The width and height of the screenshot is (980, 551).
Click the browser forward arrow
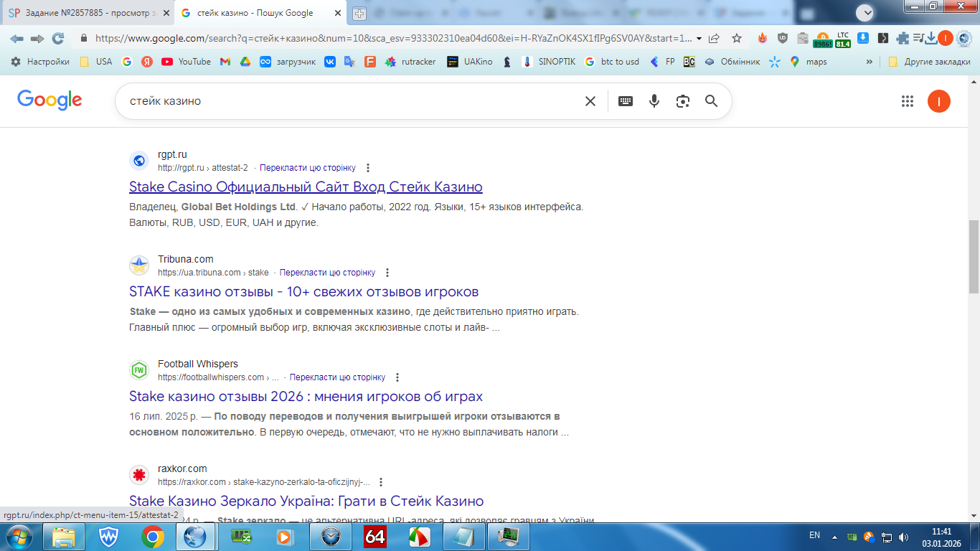[x=37, y=39]
